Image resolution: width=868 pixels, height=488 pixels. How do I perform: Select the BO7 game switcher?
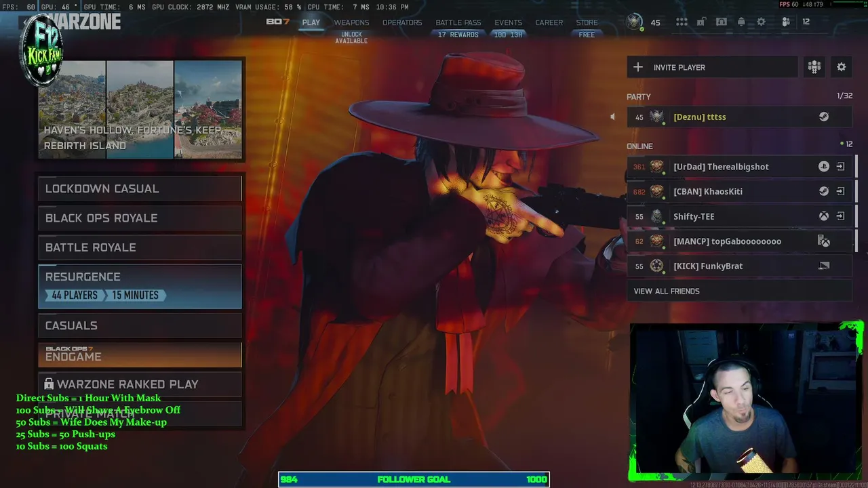(278, 22)
